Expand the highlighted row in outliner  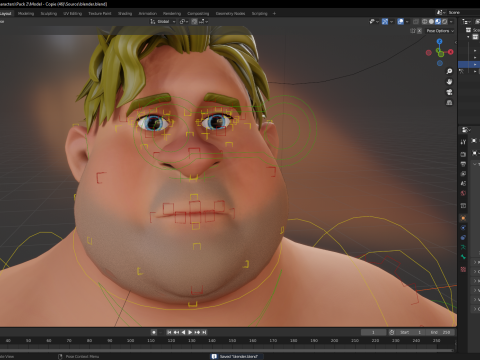click(x=475, y=64)
